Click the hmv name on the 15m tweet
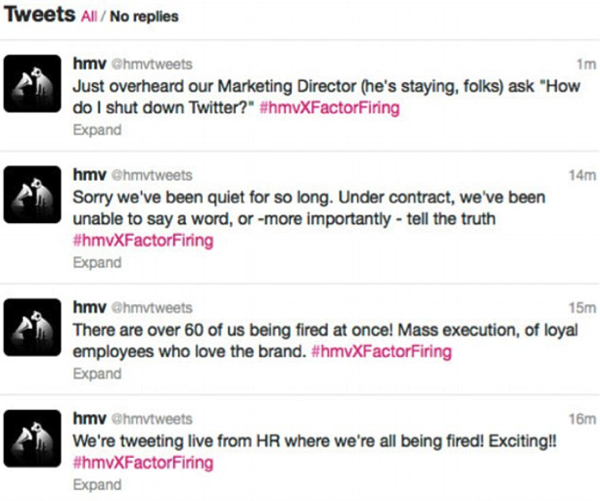Screen dimensions: 600x501 pos(90,307)
